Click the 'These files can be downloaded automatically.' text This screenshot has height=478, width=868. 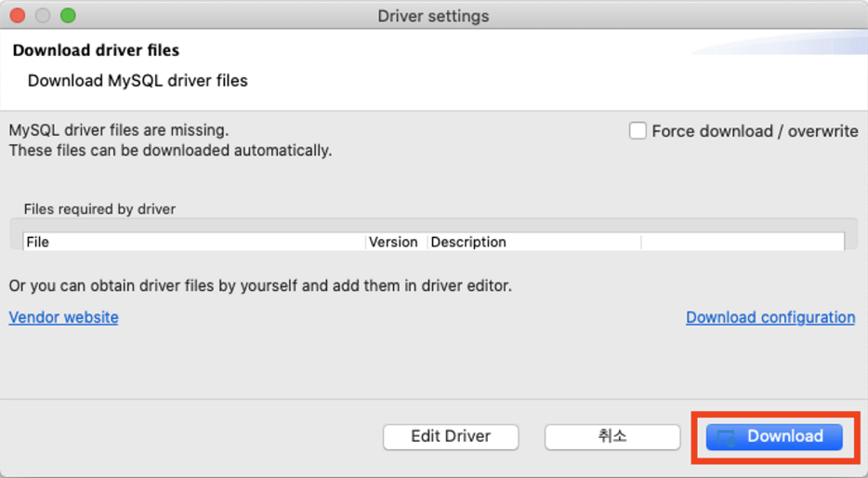[170, 150]
